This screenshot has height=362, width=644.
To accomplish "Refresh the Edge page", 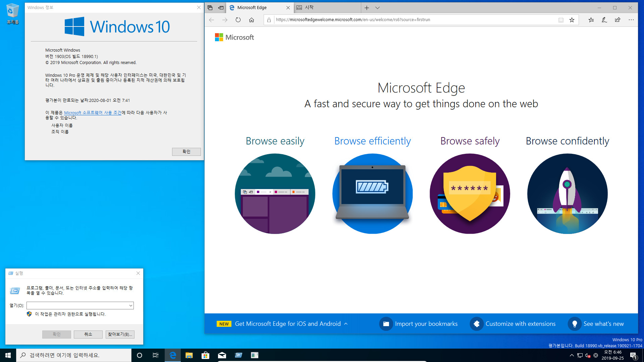I will coord(238,20).
